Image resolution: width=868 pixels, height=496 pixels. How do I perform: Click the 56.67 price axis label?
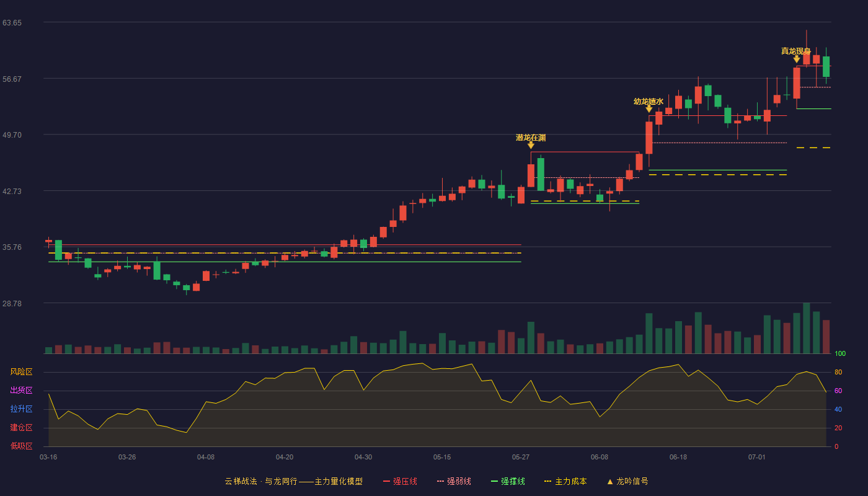click(12, 79)
